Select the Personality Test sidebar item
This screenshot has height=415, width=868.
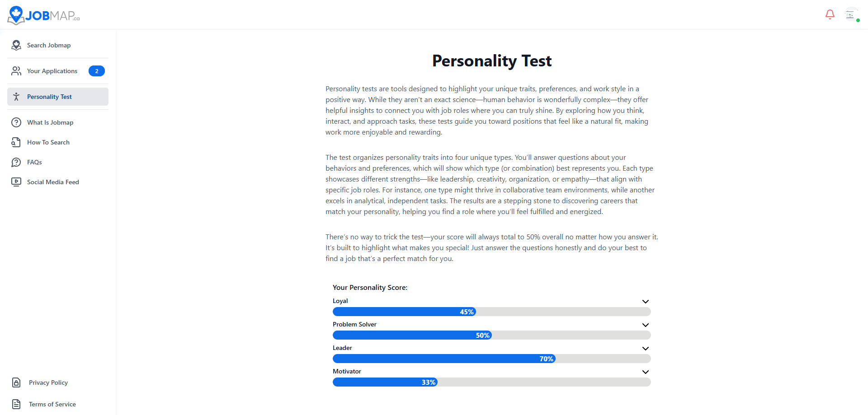[x=49, y=97]
